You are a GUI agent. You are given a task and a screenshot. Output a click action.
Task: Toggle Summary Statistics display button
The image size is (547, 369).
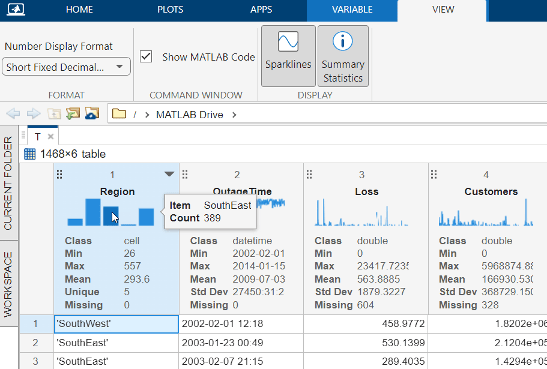(x=343, y=56)
